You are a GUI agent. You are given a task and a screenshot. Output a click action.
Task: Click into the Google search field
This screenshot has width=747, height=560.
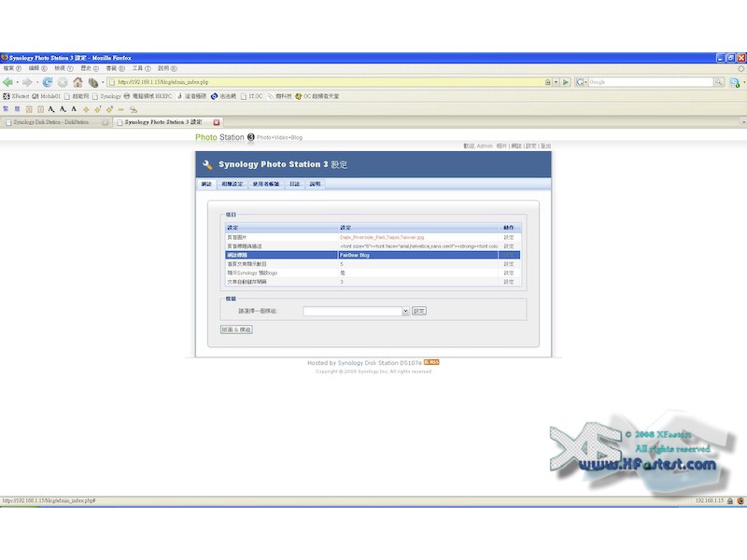pos(651,82)
